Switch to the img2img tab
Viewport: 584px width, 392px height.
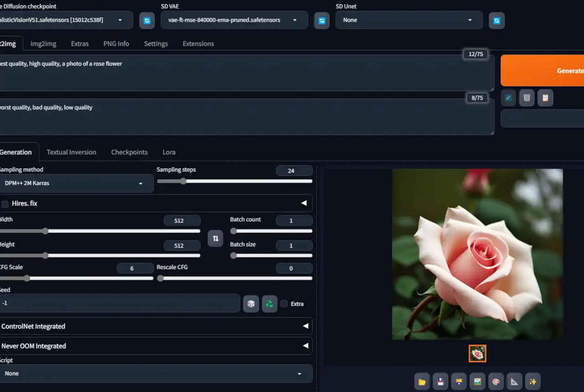[43, 44]
